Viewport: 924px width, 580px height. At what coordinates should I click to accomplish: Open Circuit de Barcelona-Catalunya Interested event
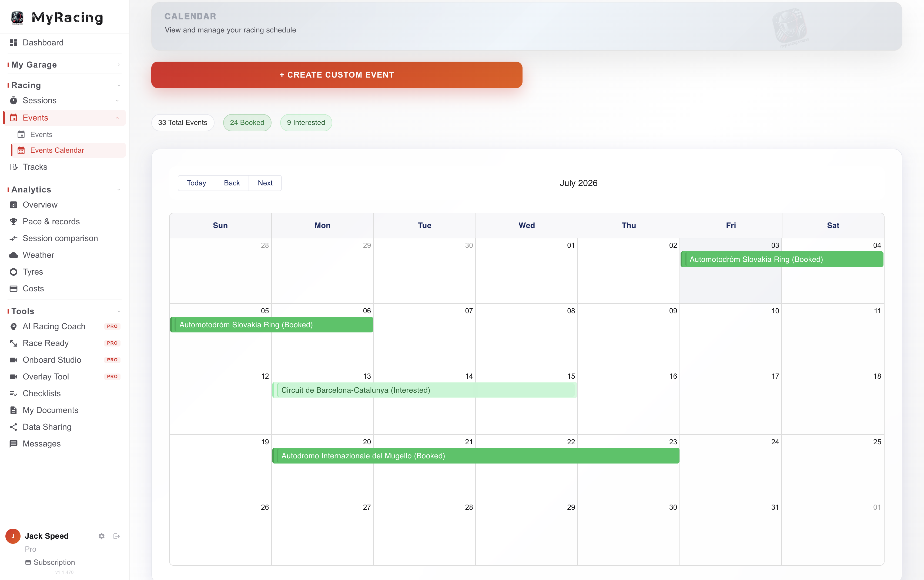click(x=424, y=390)
